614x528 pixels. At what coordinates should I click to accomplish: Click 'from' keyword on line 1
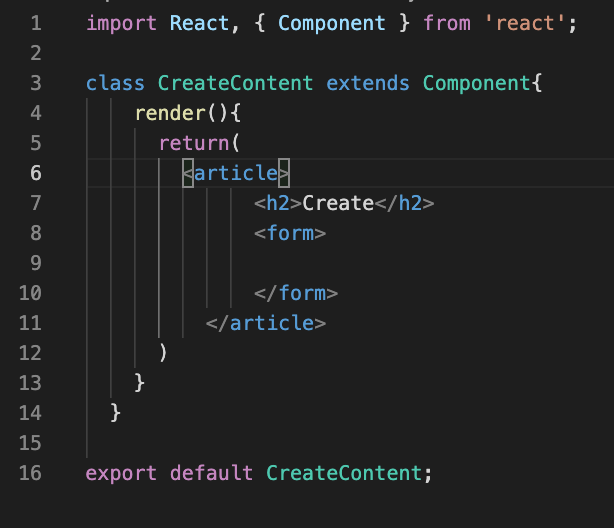point(447,23)
